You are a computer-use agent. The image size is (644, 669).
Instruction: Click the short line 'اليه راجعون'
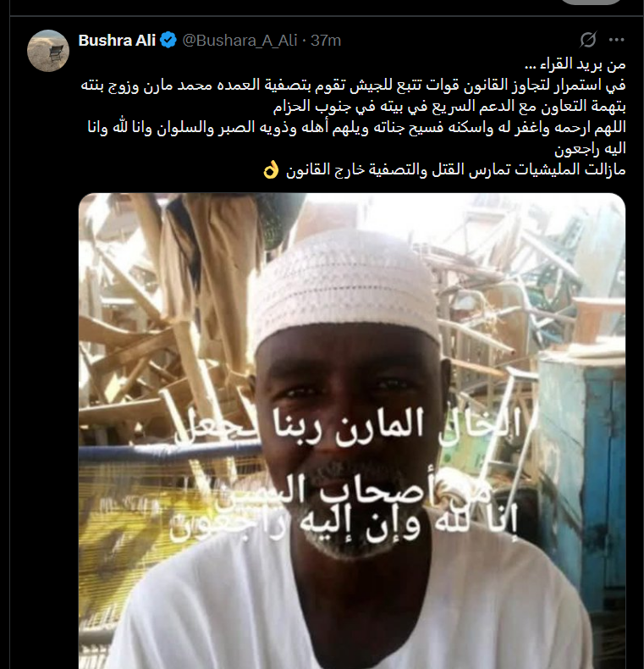[x=590, y=148]
